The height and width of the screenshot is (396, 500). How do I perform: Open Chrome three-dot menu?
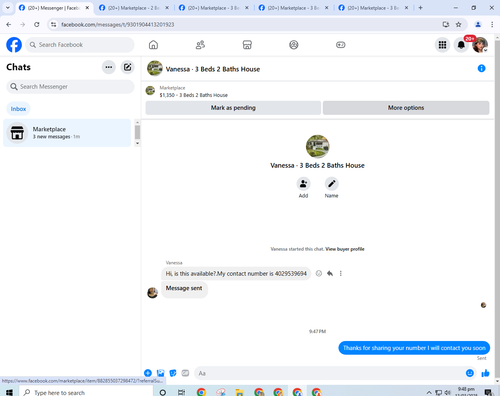tap(492, 24)
